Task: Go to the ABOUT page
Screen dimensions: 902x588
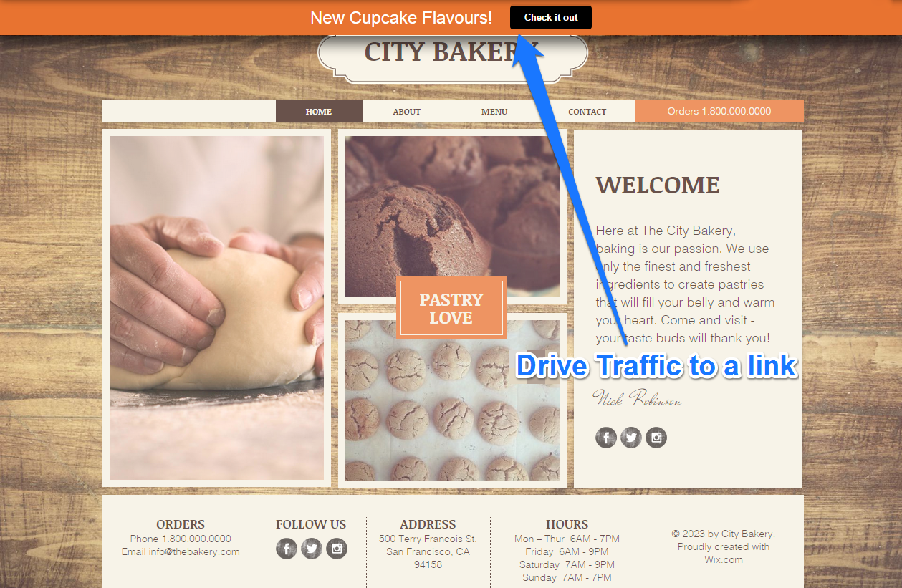Action: (406, 111)
